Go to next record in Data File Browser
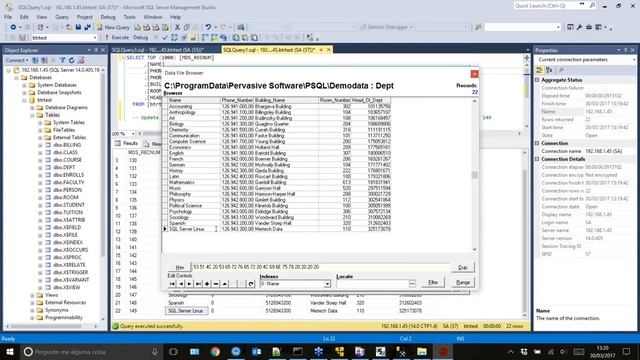The image size is (640, 360). coord(189,284)
